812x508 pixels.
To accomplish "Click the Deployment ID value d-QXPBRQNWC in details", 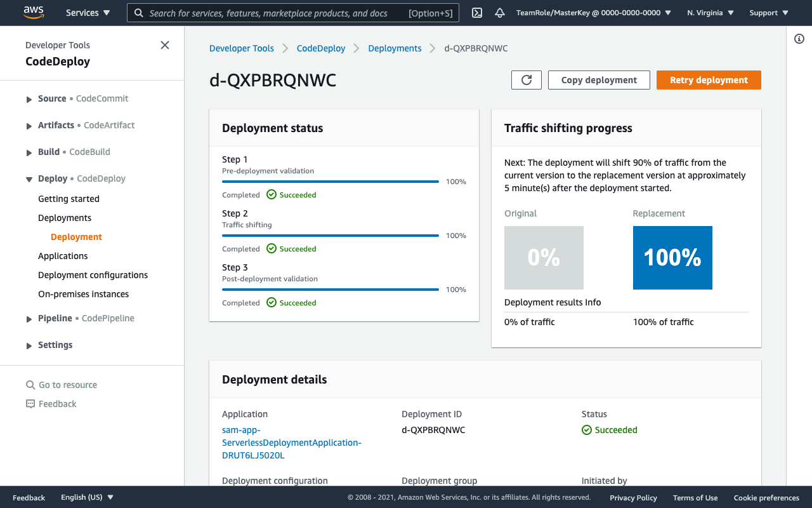I will pyautogui.click(x=433, y=430).
